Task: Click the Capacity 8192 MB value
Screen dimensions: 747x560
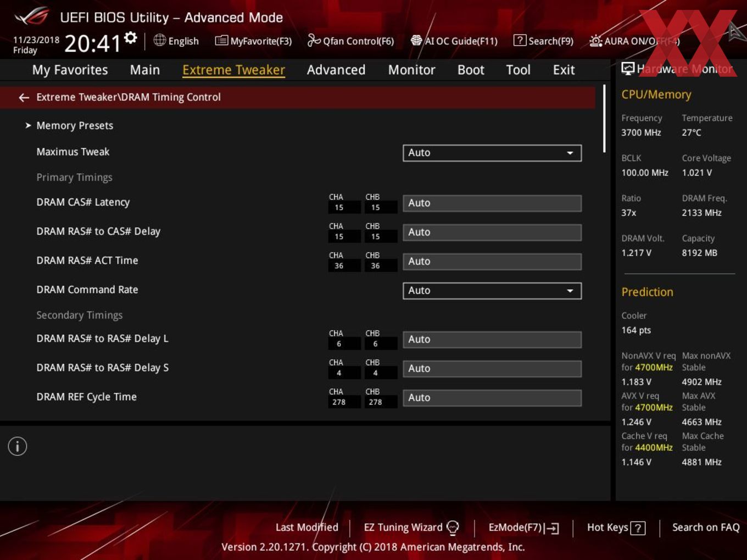Action: coord(699,253)
